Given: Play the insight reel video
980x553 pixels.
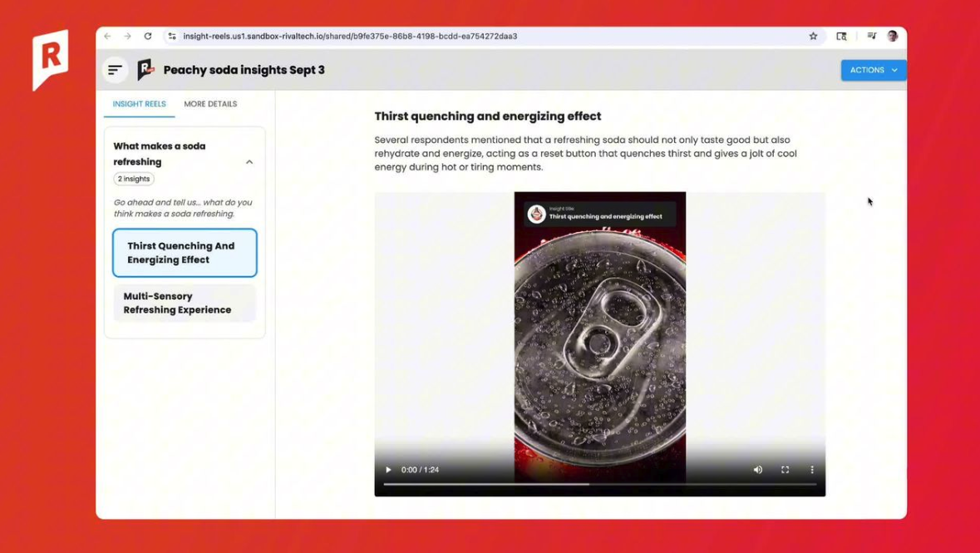Looking at the screenshot, I should pos(388,470).
